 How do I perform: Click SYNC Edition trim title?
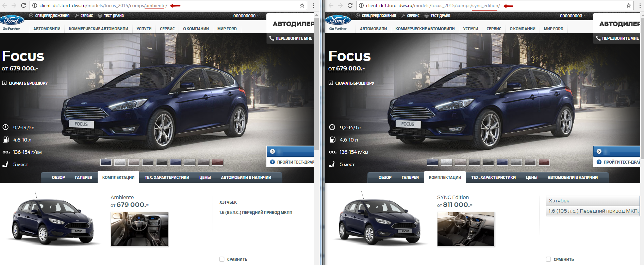[453, 197]
